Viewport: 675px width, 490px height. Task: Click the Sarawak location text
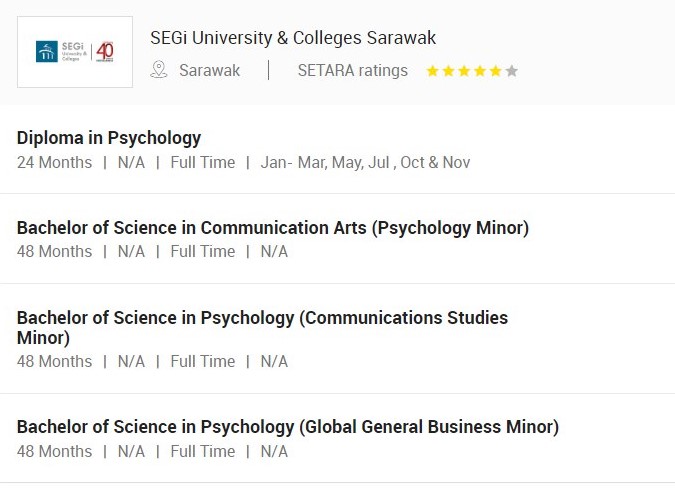click(x=209, y=71)
